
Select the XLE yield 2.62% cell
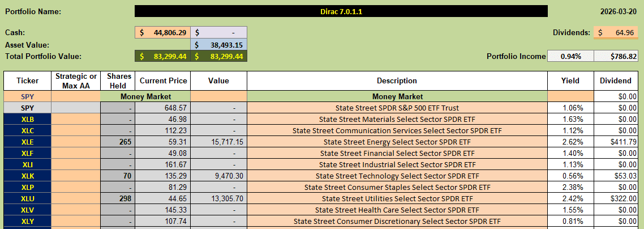coord(570,142)
